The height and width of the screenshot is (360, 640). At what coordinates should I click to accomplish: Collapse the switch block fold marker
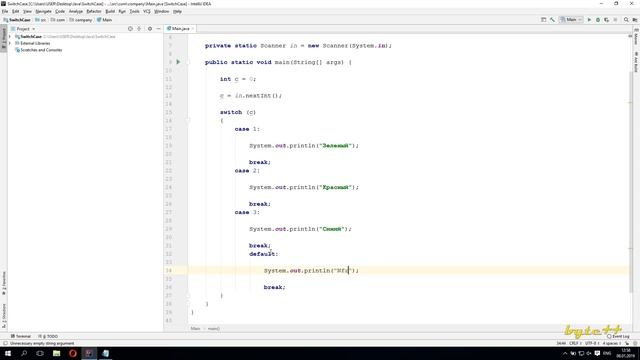188,120
